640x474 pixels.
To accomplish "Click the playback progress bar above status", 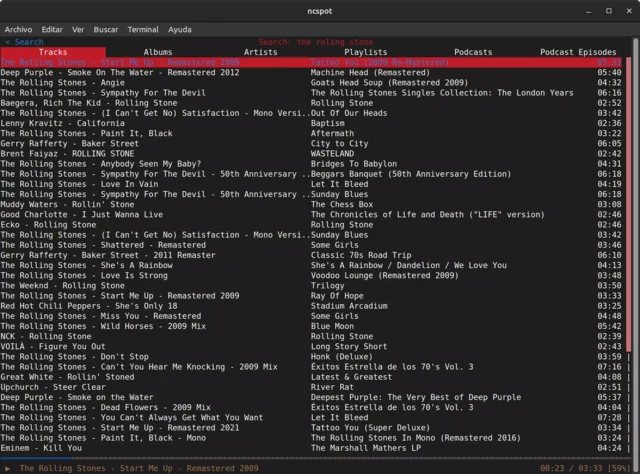I will [314, 458].
